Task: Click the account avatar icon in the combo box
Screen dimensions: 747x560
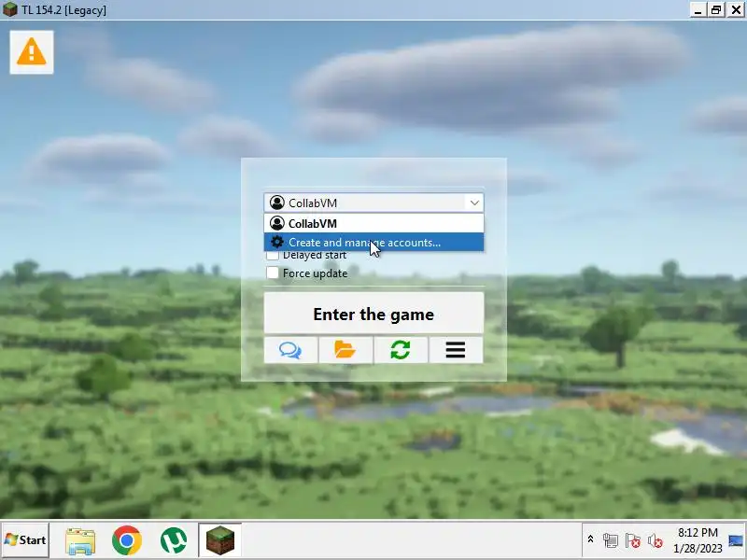Action: coord(276,203)
